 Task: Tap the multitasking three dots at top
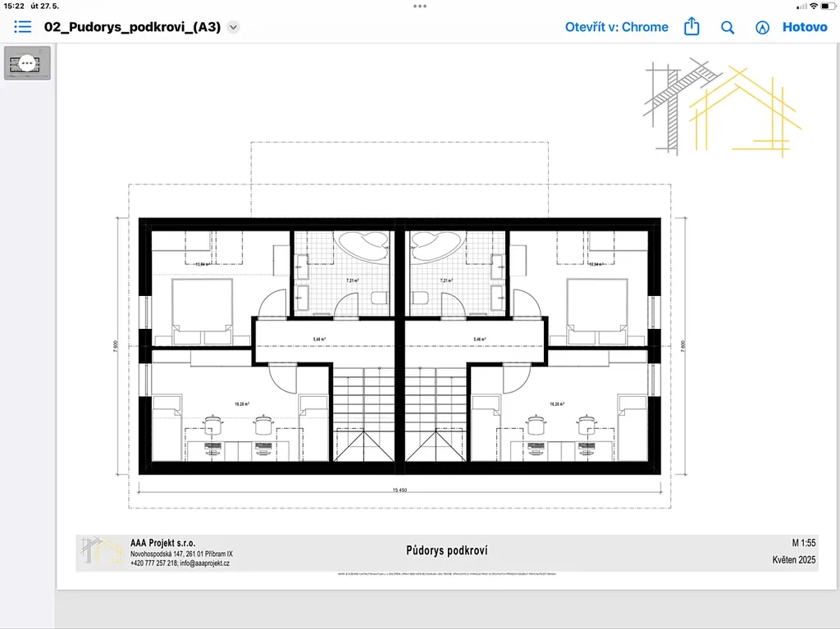pyautogui.click(x=420, y=6)
